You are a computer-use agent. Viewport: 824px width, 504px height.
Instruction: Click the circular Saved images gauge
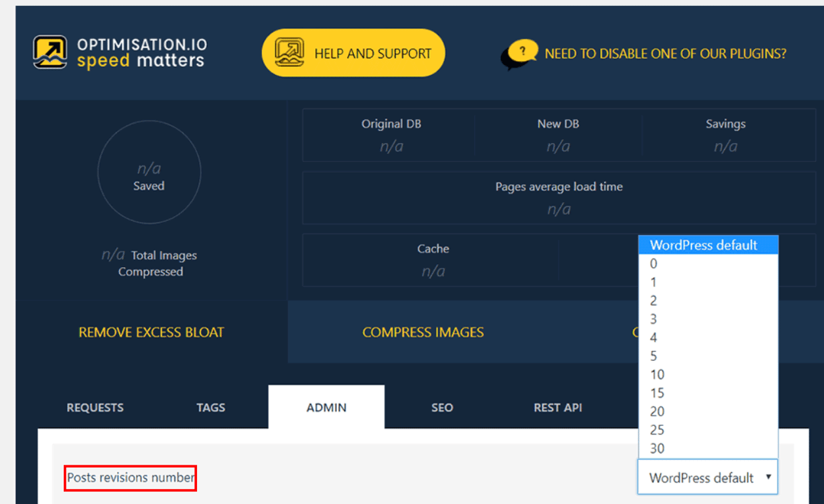(148, 172)
